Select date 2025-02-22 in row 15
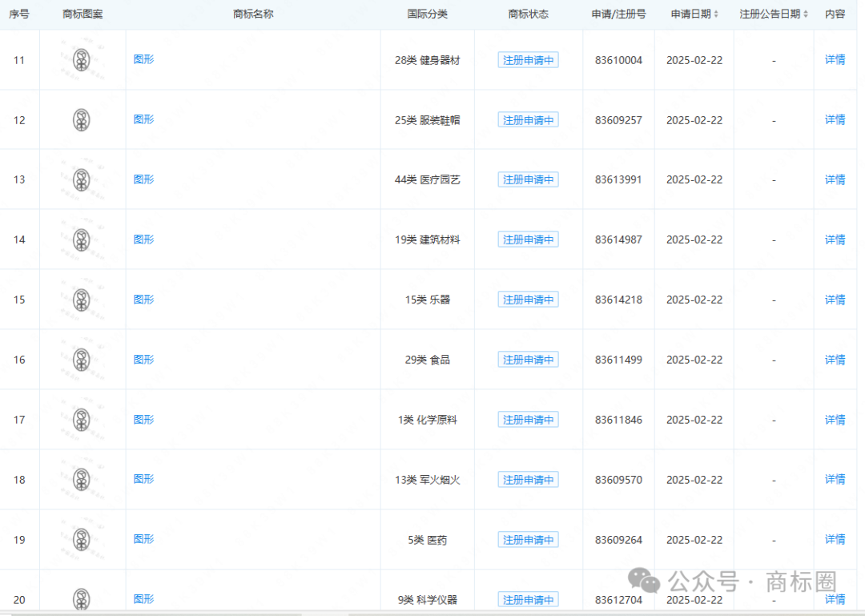This screenshot has width=865, height=616. click(694, 300)
